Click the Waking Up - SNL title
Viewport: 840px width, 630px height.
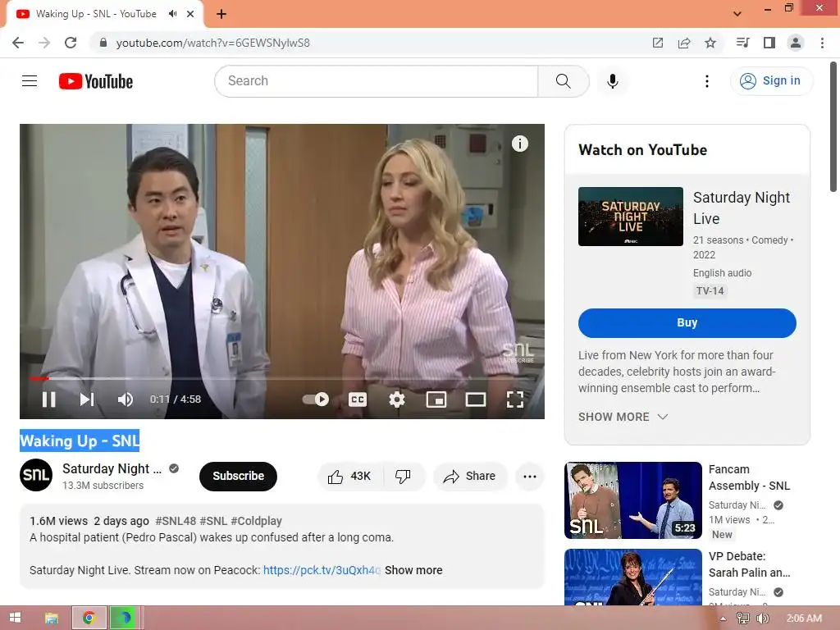point(80,441)
